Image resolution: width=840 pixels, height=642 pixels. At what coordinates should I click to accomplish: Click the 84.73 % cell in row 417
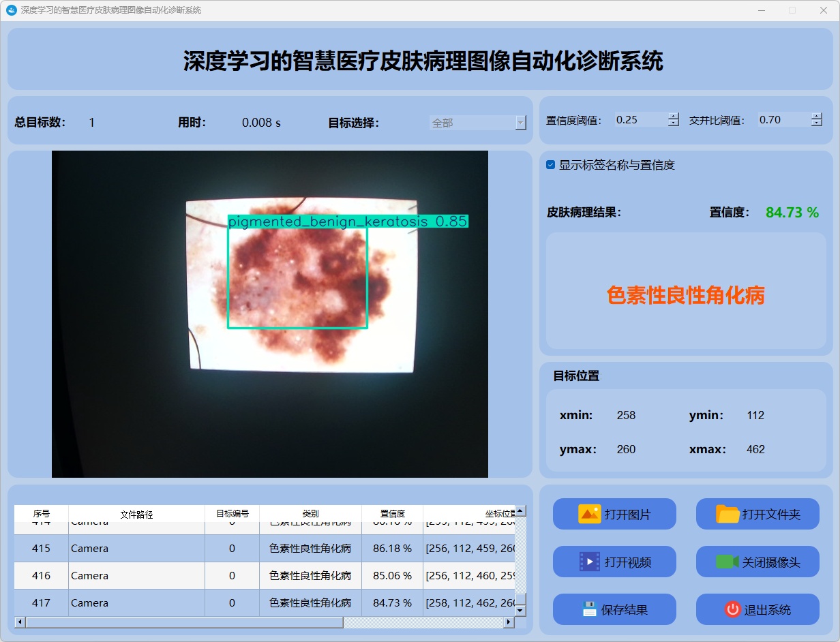coord(393,602)
